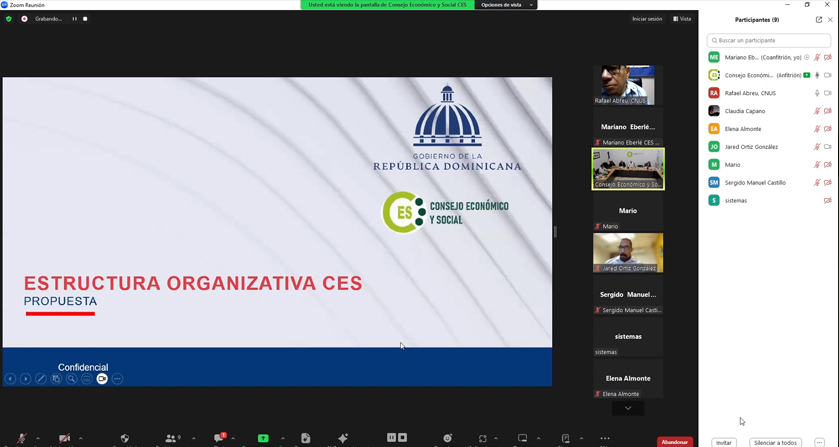Open more slide show options ellipsis
This screenshot has width=839, height=447.
tap(117, 378)
